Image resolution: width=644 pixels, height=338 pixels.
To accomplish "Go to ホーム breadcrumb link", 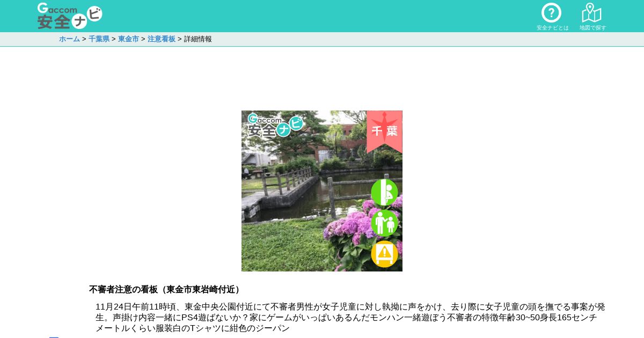I will click(x=69, y=39).
